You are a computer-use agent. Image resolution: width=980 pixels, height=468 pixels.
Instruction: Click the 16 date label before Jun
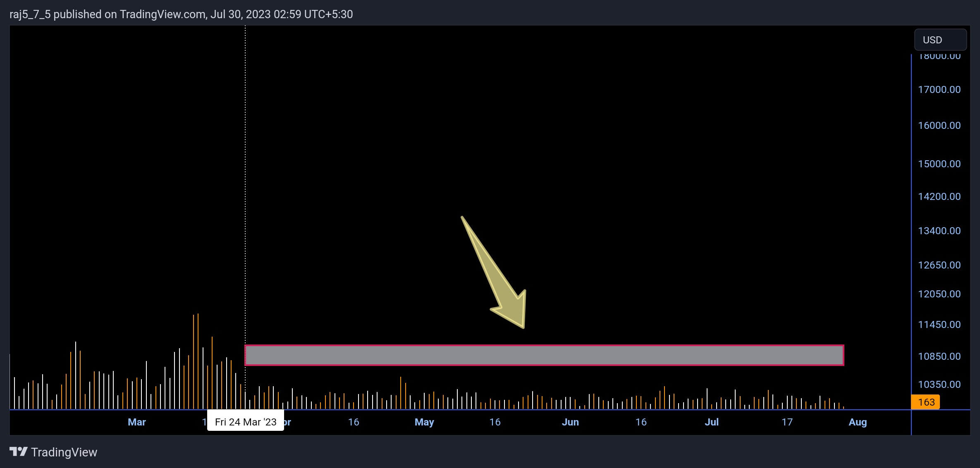tap(495, 422)
